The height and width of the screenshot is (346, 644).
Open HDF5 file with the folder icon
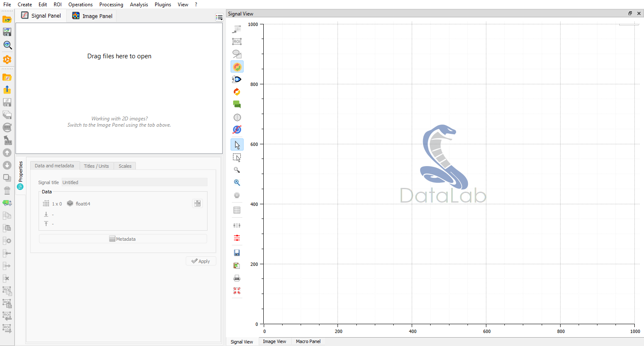[7, 19]
